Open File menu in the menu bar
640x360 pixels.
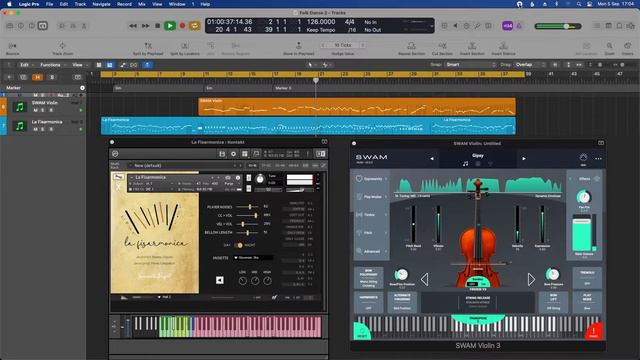point(49,4)
